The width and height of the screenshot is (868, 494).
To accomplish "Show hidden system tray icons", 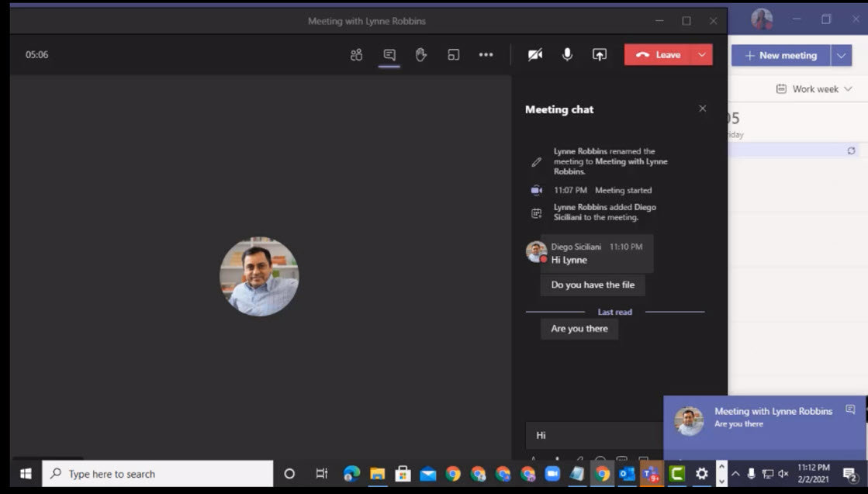I will (x=735, y=474).
